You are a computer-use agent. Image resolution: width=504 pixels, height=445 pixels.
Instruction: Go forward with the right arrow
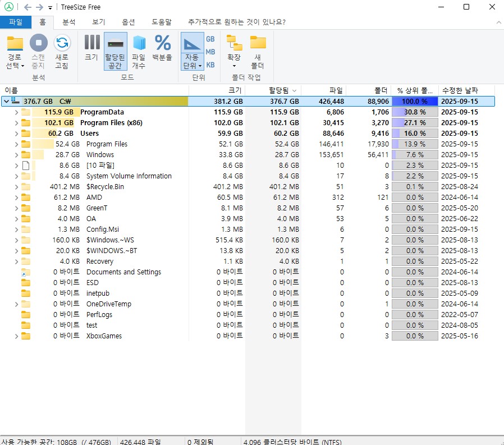(39, 7)
